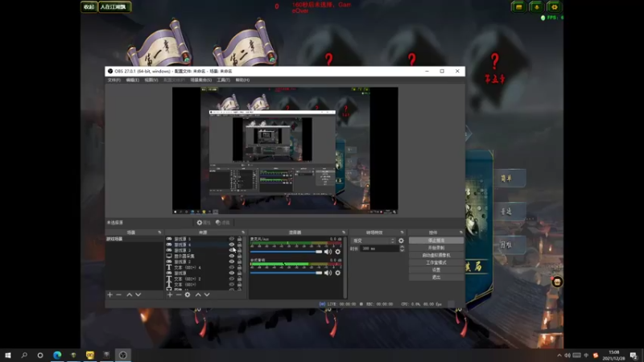The height and width of the screenshot is (362, 644).
Task: Open the 视图(V) View menu in OBS
Action: tap(151, 80)
